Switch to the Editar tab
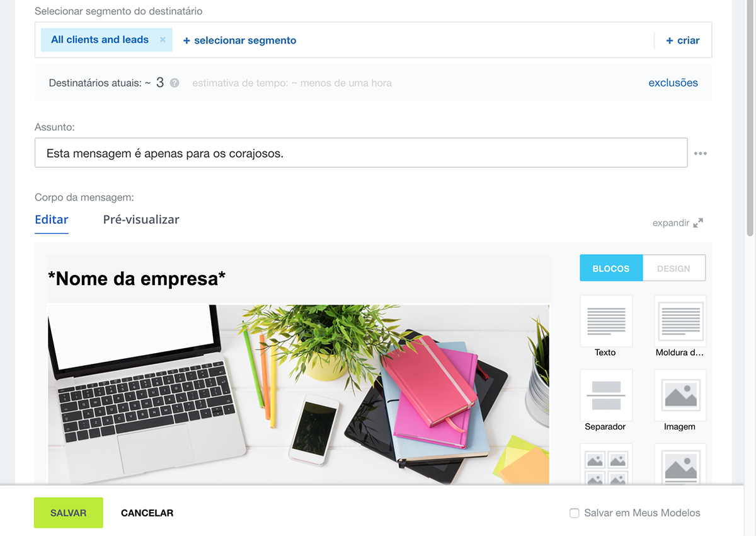The image size is (756, 536). pyautogui.click(x=52, y=220)
